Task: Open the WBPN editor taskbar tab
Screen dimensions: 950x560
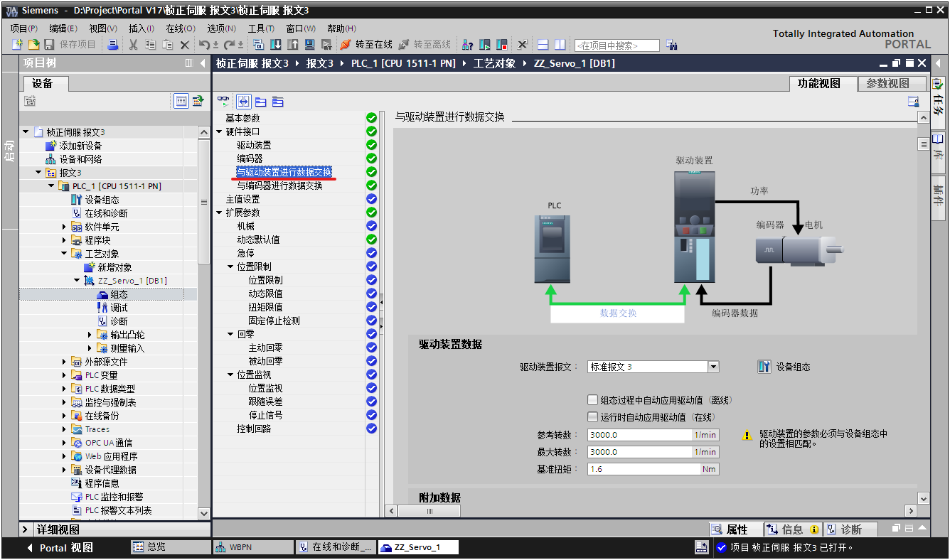Action: pyautogui.click(x=254, y=547)
